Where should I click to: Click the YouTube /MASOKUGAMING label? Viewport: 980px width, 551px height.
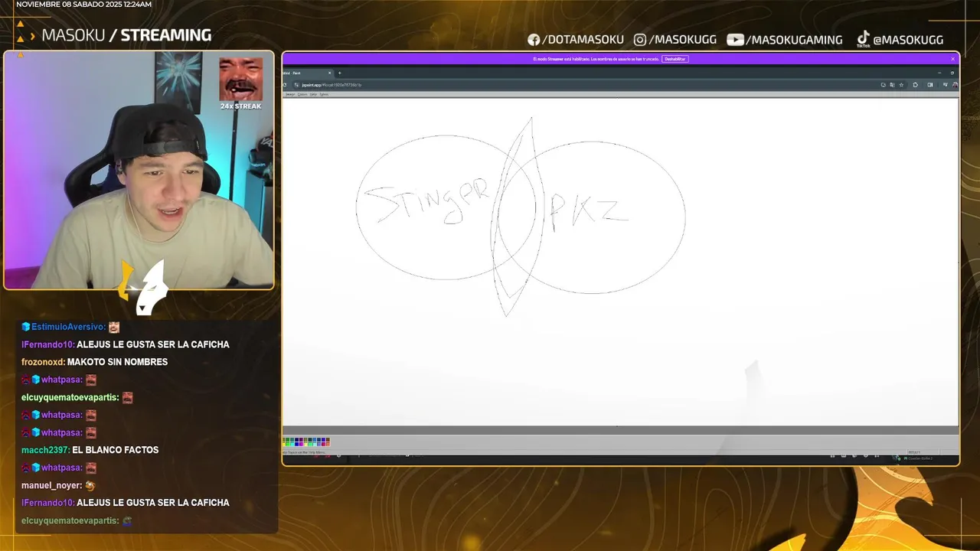point(794,40)
